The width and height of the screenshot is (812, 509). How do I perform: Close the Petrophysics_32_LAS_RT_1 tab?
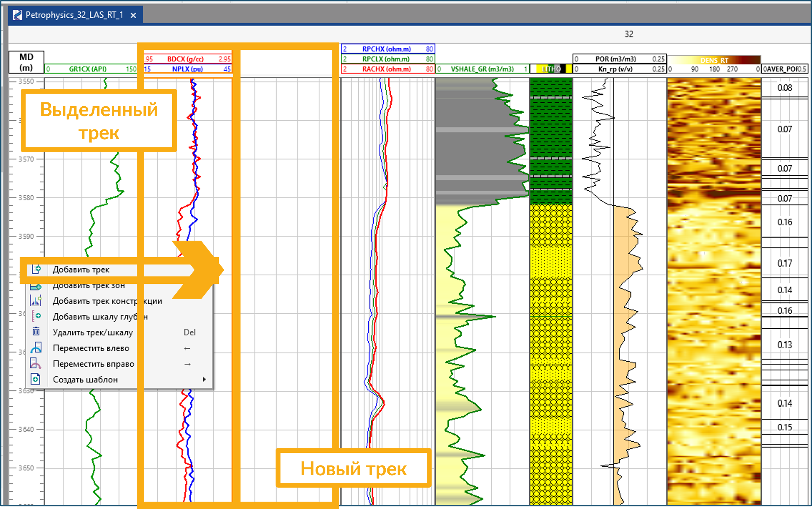tap(133, 15)
